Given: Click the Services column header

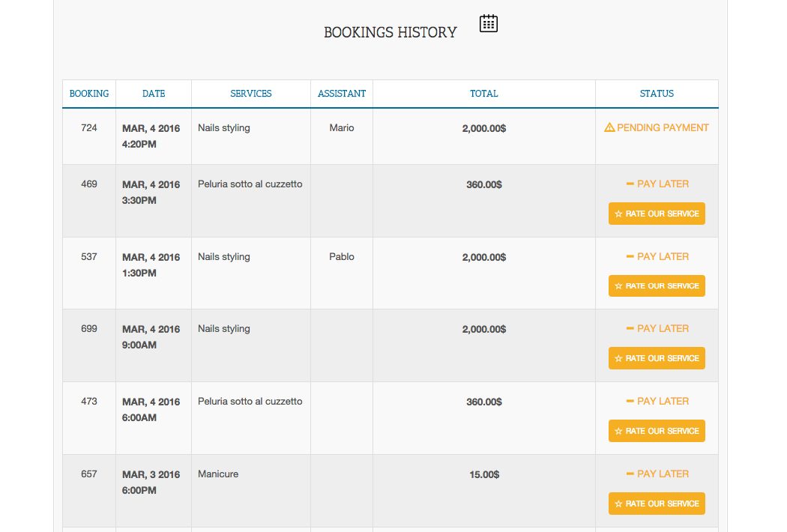Looking at the screenshot, I should pyautogui.click(x=251, y=94).
